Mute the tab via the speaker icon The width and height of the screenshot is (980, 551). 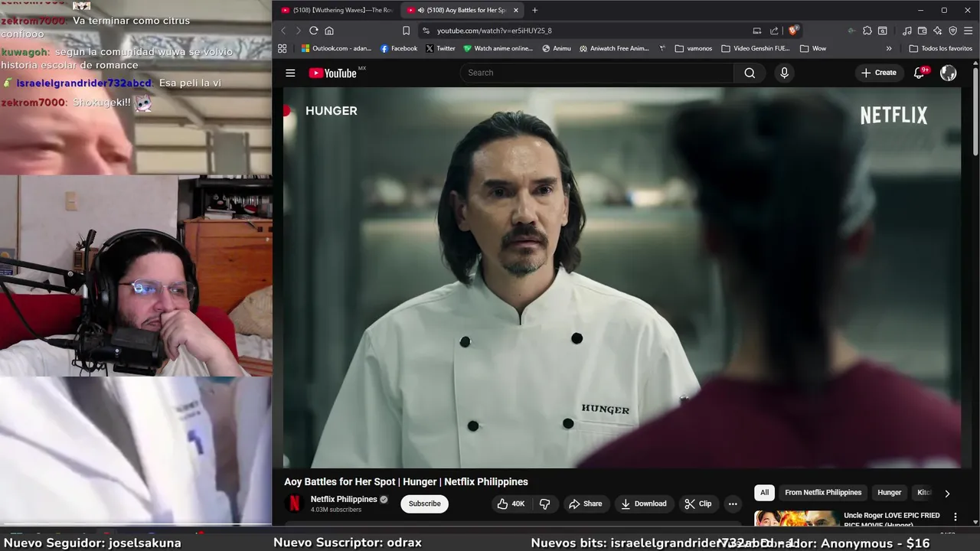tap(421, 10)
